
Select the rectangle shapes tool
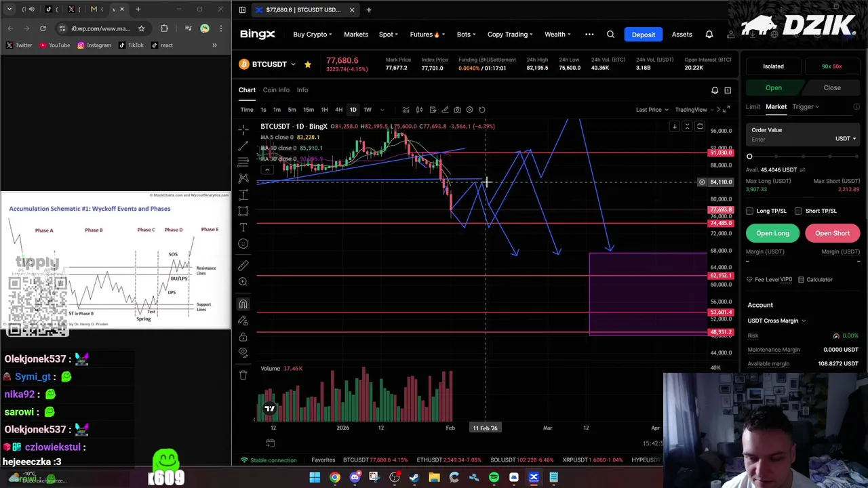pyautogui.click(x=243, y=211)
